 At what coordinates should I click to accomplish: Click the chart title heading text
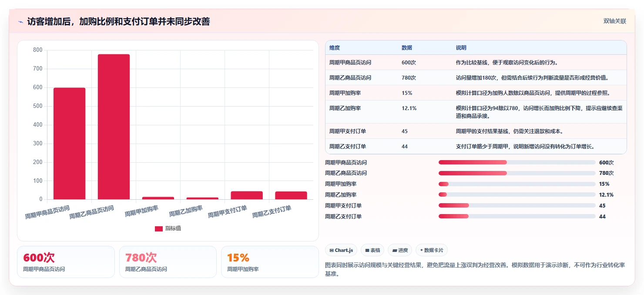(x=118, y=22)
